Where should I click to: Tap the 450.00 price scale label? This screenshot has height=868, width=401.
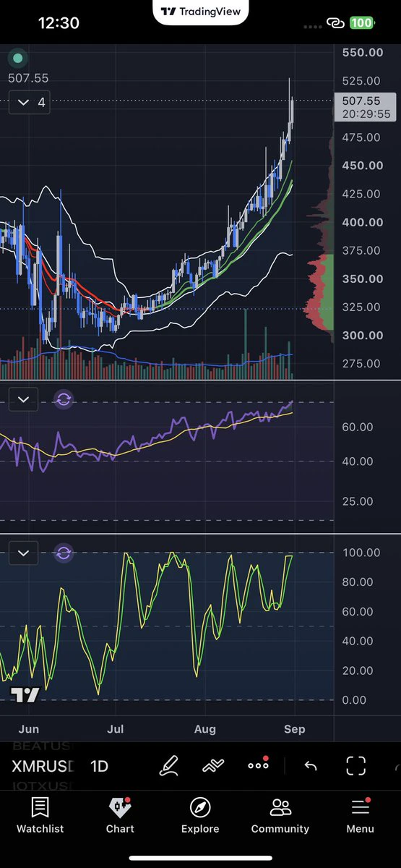point(363,165)
